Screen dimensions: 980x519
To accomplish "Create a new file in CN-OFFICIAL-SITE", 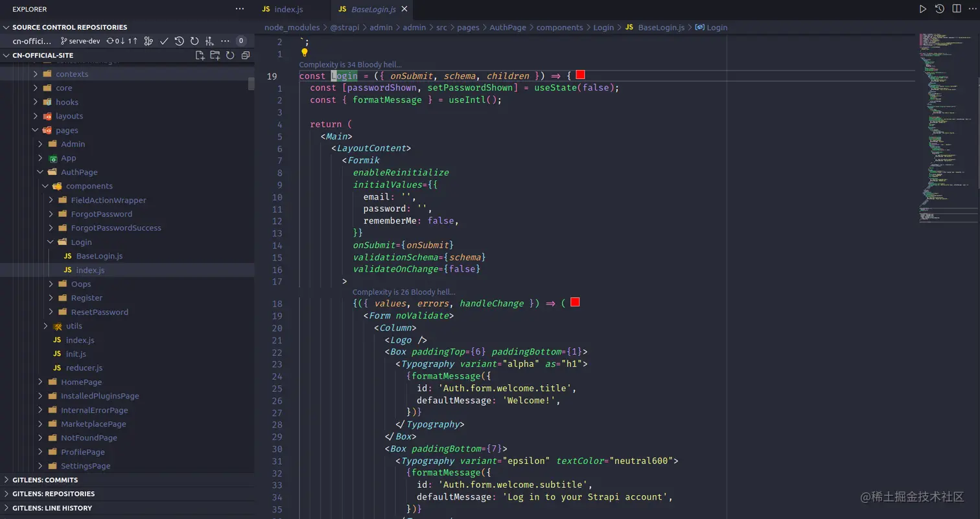I will [x=200, y=55].
